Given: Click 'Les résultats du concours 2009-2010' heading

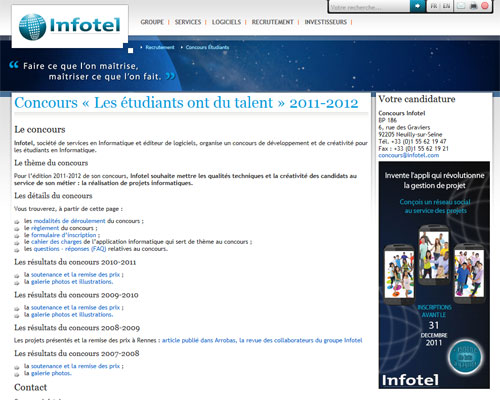Looking at the screenshot, I should (76, 295).
